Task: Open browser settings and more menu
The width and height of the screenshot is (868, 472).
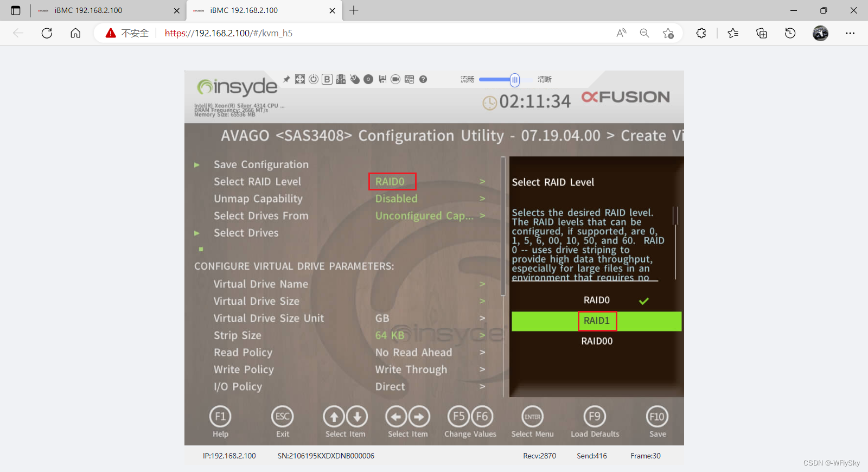Action: (850, 33)
